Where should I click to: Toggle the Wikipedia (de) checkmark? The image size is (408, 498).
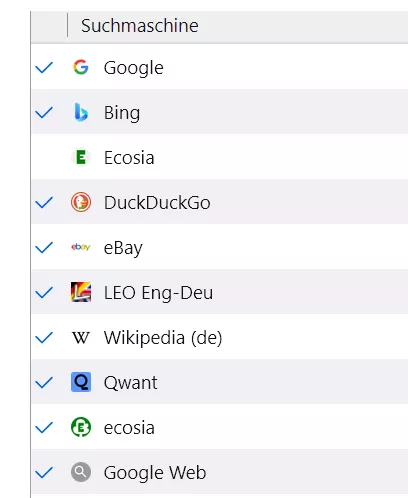(44, 337)
